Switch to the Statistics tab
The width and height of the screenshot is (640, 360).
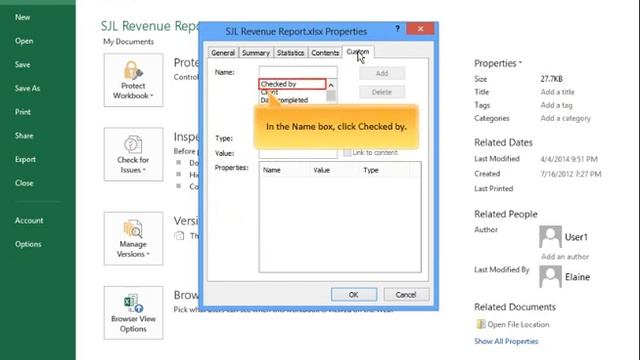tap(290, 53)
